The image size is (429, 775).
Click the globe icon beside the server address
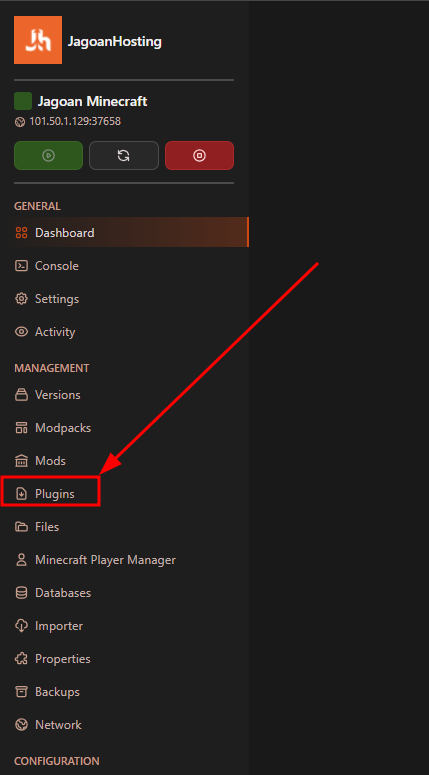[20, 122]
